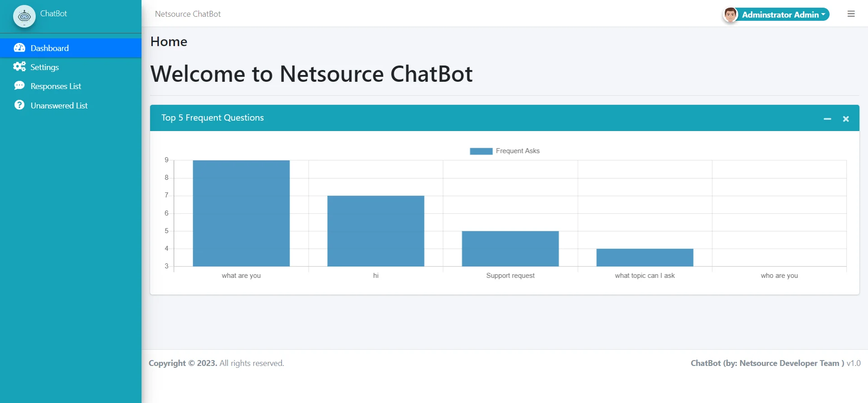Click the 'hi' bar in chart
Screen dimensions: 868x403
click(376, 231)
